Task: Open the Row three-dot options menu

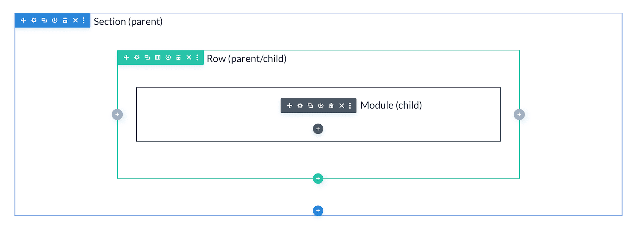Action: [x=197, y=57]
